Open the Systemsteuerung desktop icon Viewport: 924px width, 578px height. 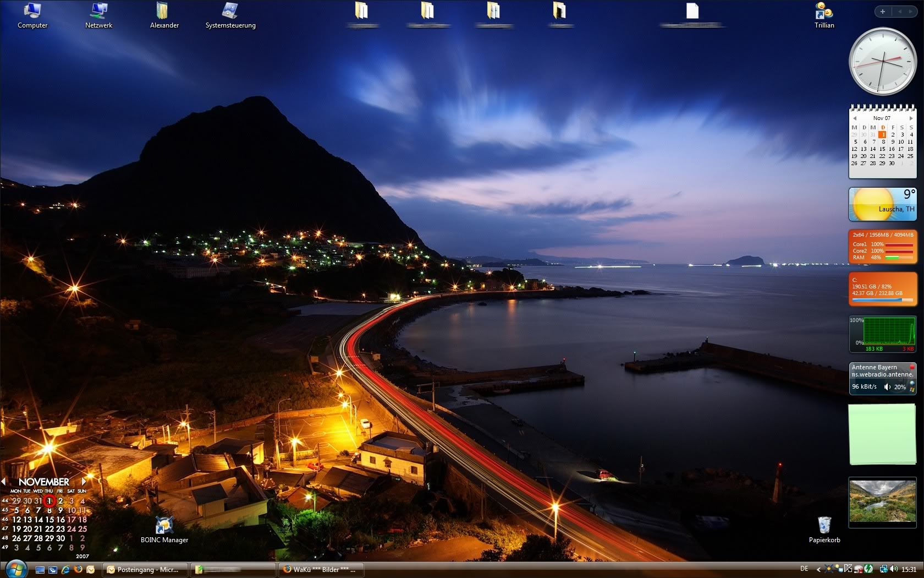click(x=230, y=11)
